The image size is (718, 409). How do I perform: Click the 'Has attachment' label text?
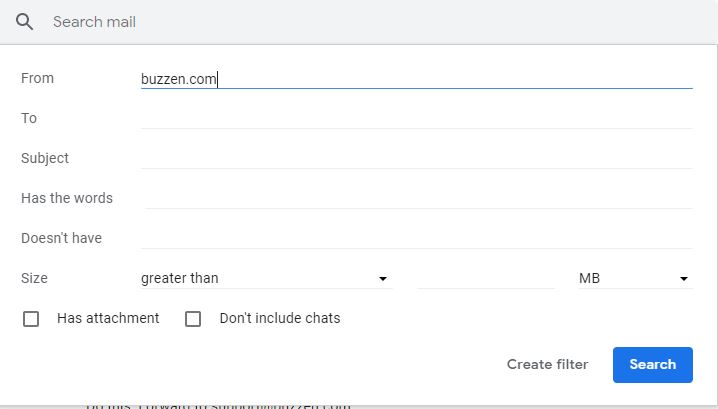(108, 318)
